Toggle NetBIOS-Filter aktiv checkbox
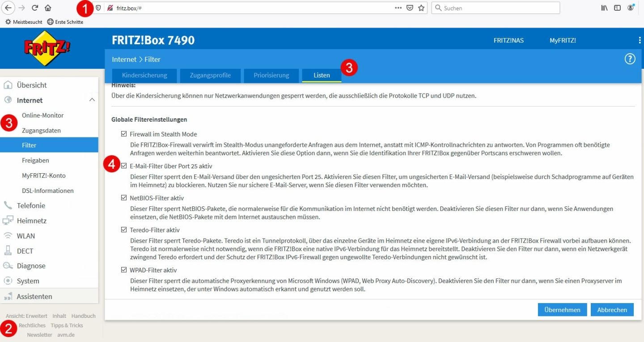This screenshot has height=342, width=644. [x=124, y=198]
